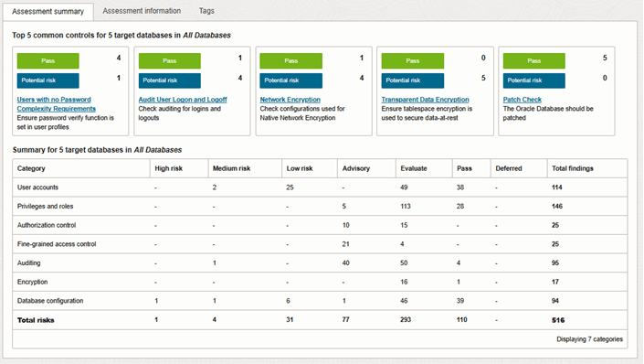Click Advisory value 40 for Auditing
This screenshot has height=364, width=644.
click(346, 262)
